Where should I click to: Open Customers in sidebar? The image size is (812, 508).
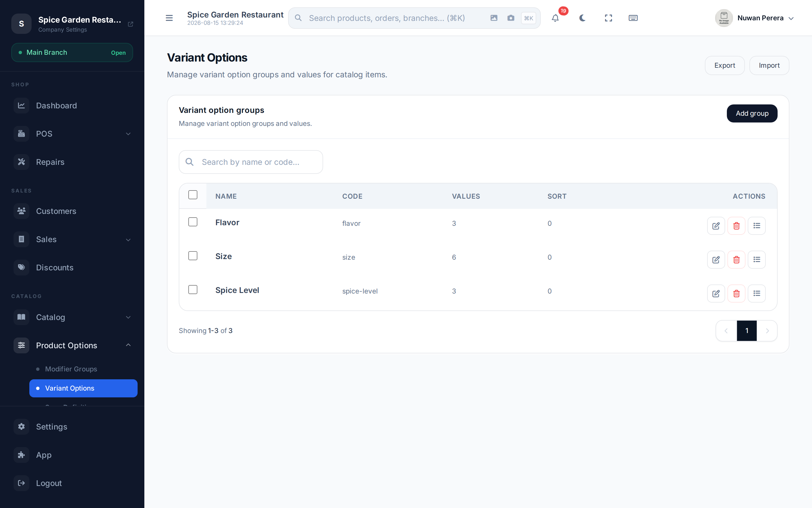tap(72, 211)
